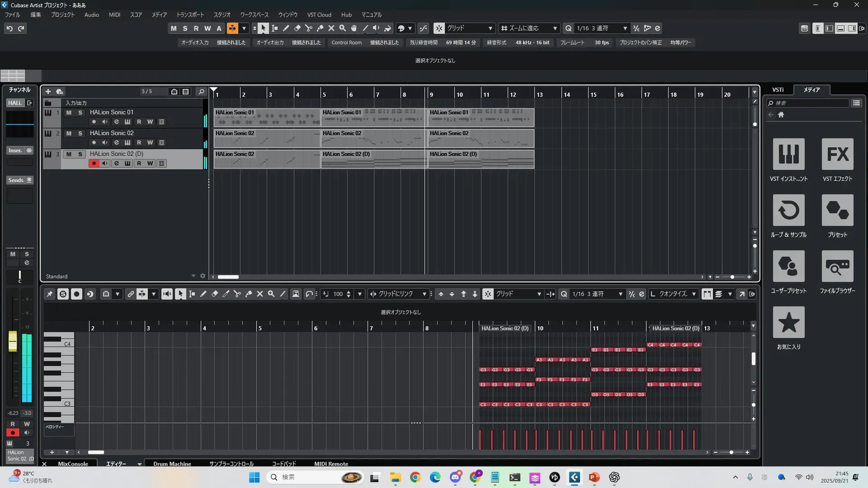The width and height of the screenshot is (868, 488).
Task: Click the Favorites star tile
Action: (788, 322)
